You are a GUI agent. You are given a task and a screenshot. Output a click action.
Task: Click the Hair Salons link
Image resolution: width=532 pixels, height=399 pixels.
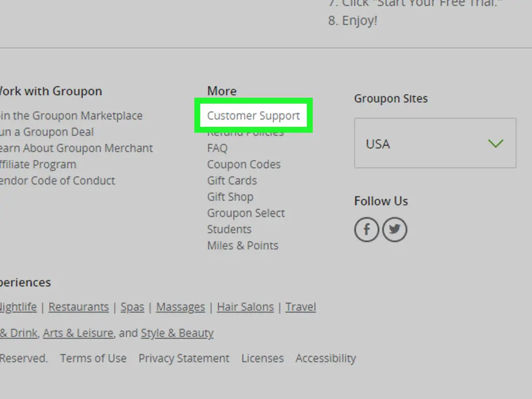(245, 307)
